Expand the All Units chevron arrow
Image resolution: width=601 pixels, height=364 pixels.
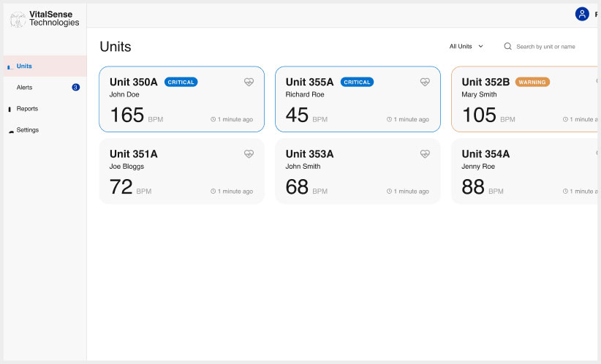click(480, 46)
